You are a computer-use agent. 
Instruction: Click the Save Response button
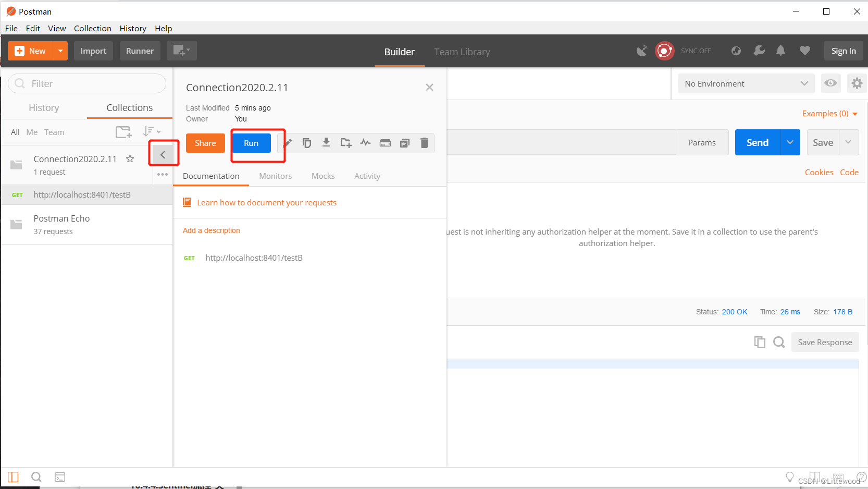pyautogui.click(x=825, y=342)
